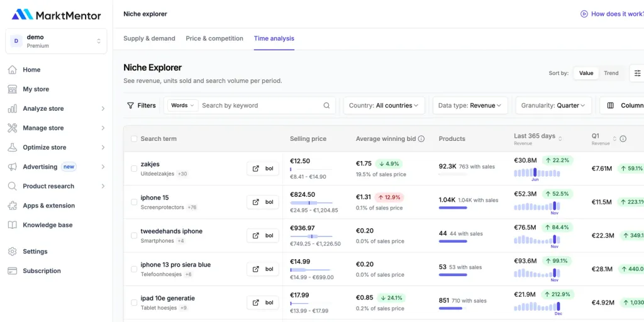Image resolution: width=644 pixels, height=322 pixels.
Task: Expand the Analyze store submenu chevron
Action: coord(103,108)
